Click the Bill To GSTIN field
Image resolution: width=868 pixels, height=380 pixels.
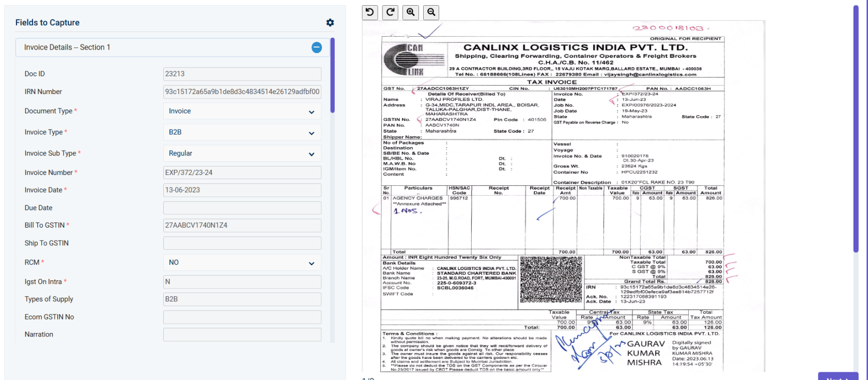point(242,225)
